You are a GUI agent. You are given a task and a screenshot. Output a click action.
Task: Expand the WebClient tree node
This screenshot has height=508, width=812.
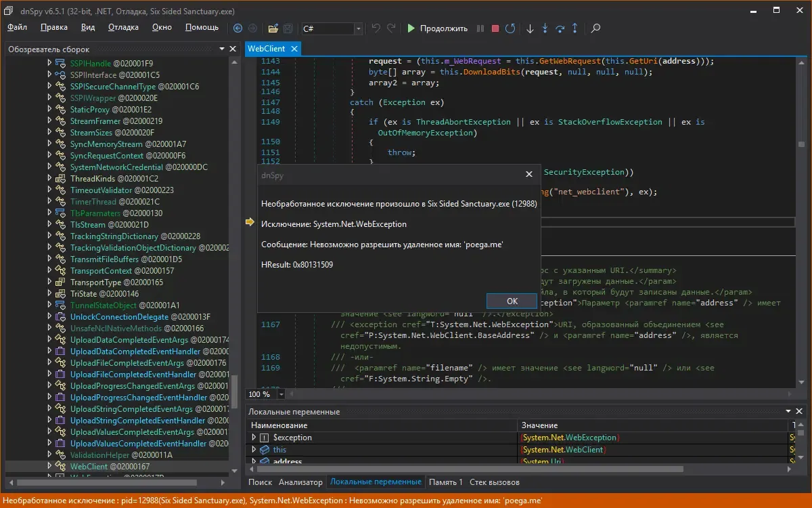click(49, 466)
